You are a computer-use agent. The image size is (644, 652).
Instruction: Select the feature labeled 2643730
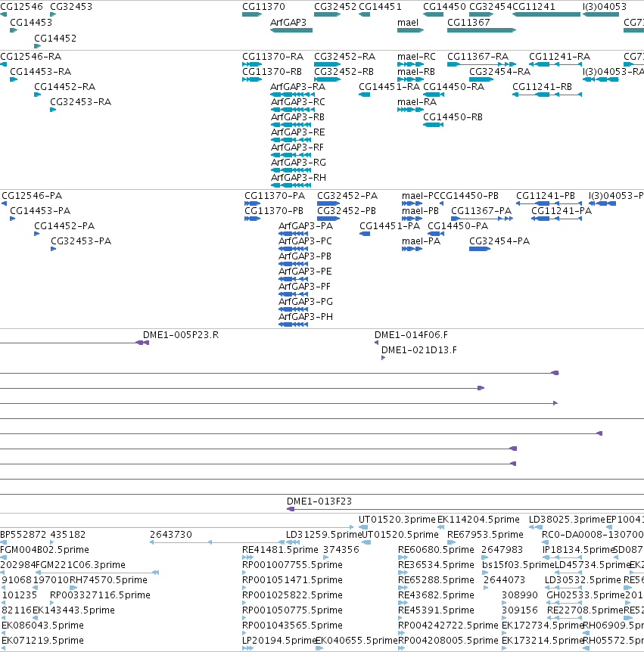tap(171, 535)
